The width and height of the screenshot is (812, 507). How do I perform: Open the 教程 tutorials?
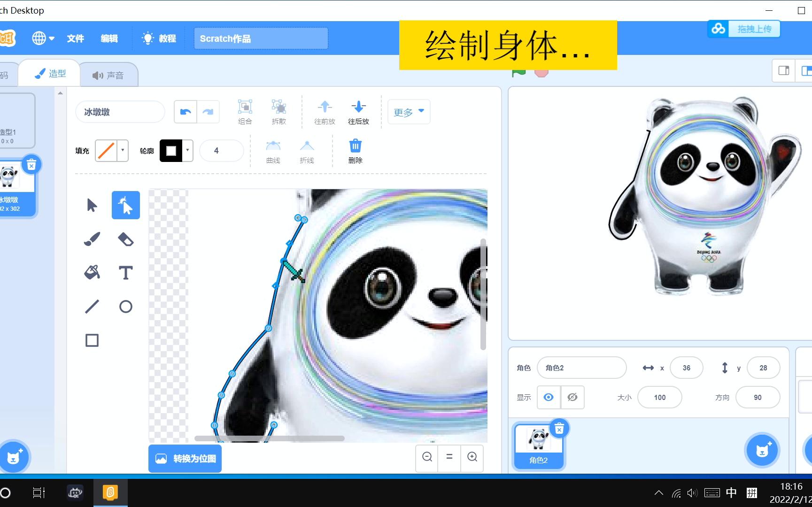(159, 38)
